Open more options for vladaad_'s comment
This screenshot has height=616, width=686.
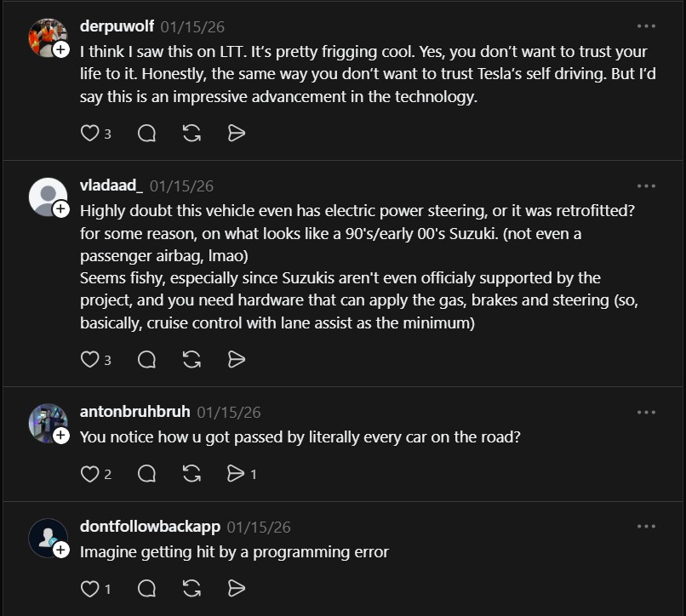(x=646, y=185)
